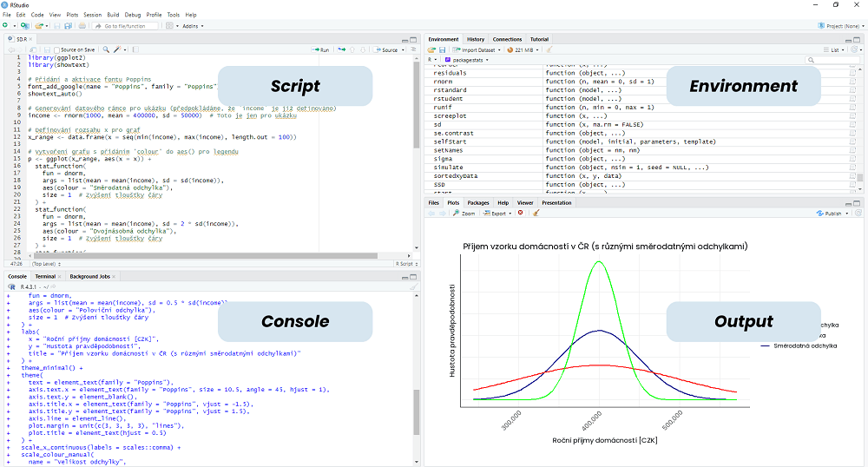Click the Source button

click(x=386, y=49)
